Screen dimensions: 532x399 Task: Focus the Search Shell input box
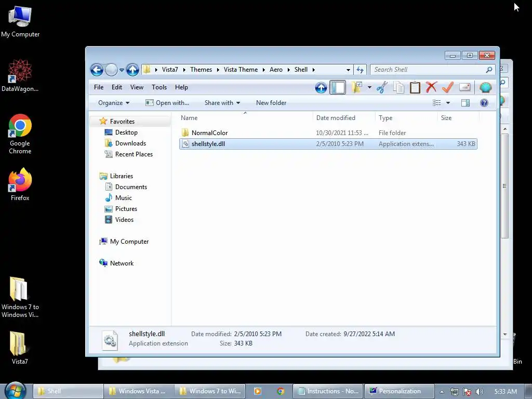428,70
